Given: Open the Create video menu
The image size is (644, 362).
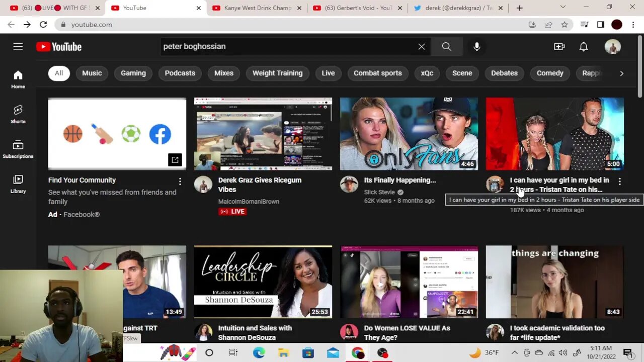Looking at the screenshot, I should click(x=559, y=47).
